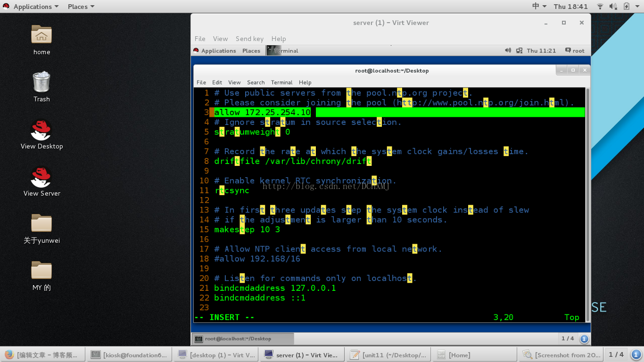
Task: Switch to server (1) Virt Viewer taskbar window
Action: click(x=301, y=354)
